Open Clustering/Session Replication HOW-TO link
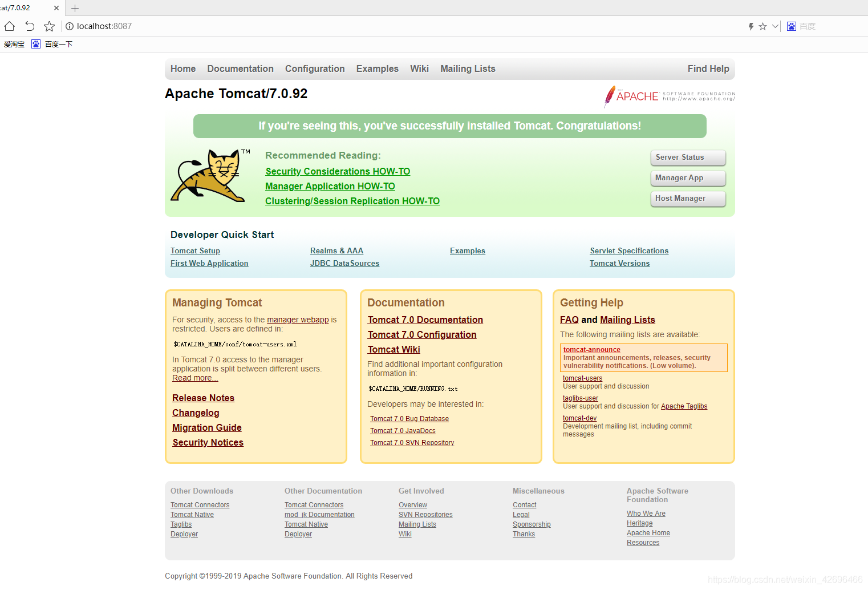 (352, 201)
